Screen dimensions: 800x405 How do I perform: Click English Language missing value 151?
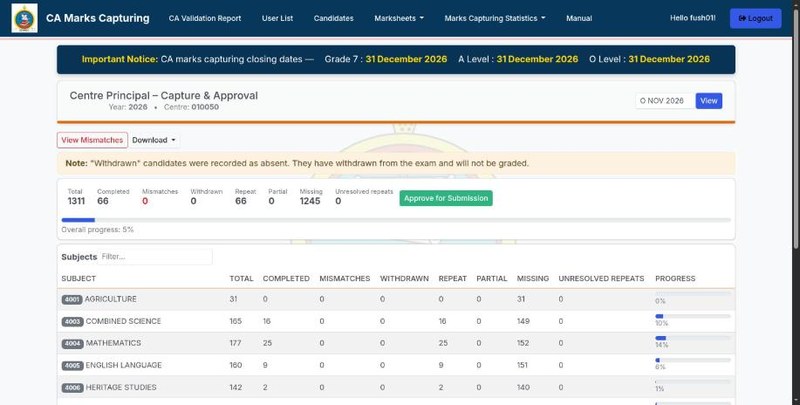(522, 365)
